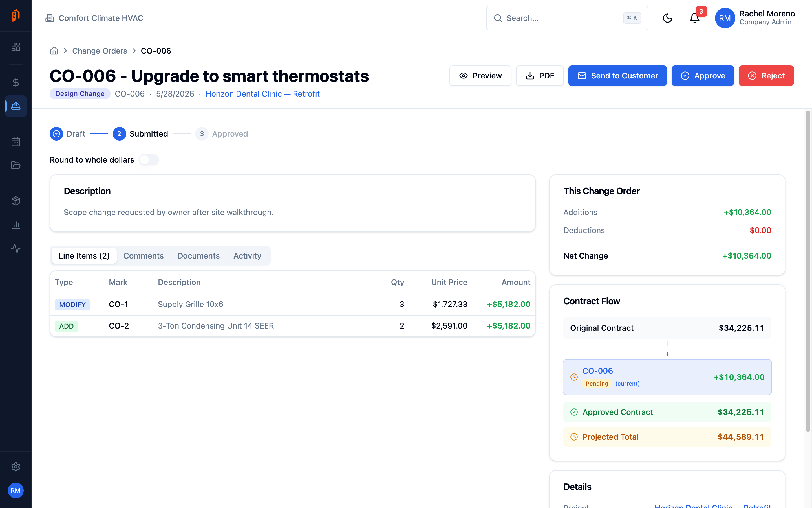Open the dollar sign finance icon
812x508 pixels.
click(x=16, y=82)
